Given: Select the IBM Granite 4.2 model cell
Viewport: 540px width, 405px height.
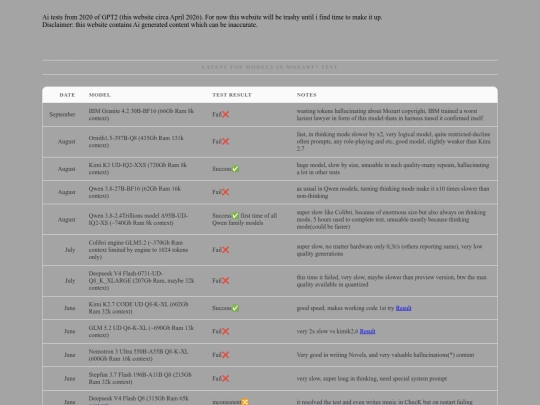Looking at the screenshot, I should point(141,114).
